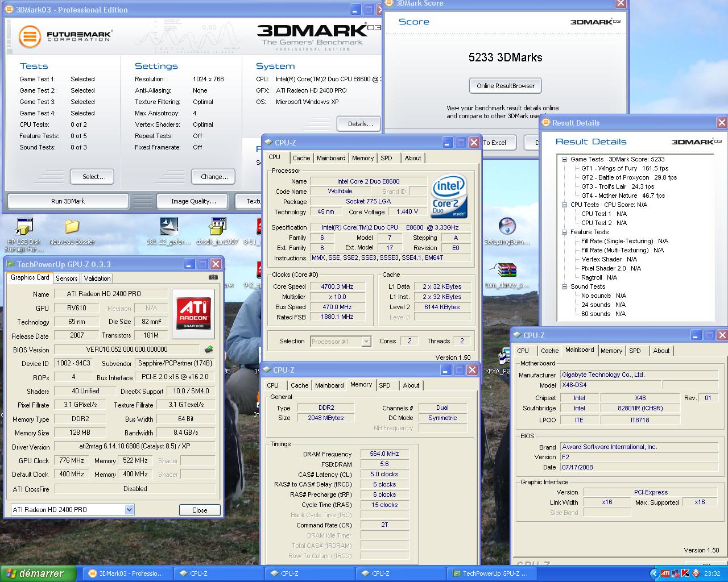
Task: Select GT1 - Wings of Fury result
Action: 624,168
